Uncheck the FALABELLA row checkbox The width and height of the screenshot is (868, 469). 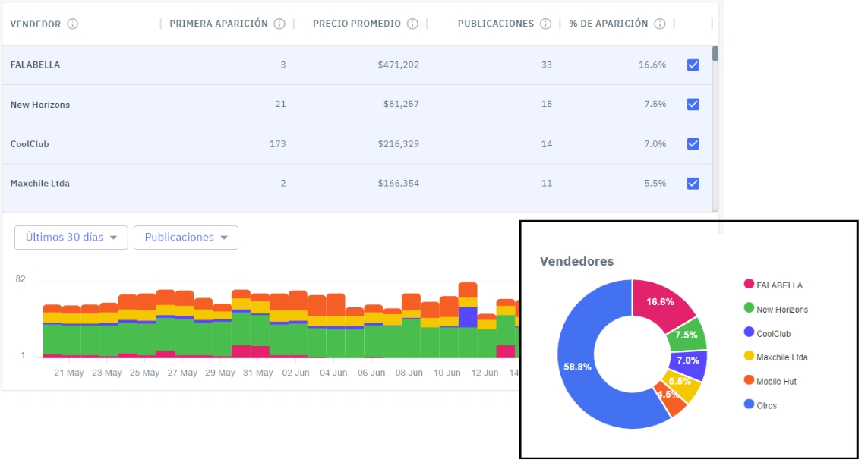click(x=693, y=65)
